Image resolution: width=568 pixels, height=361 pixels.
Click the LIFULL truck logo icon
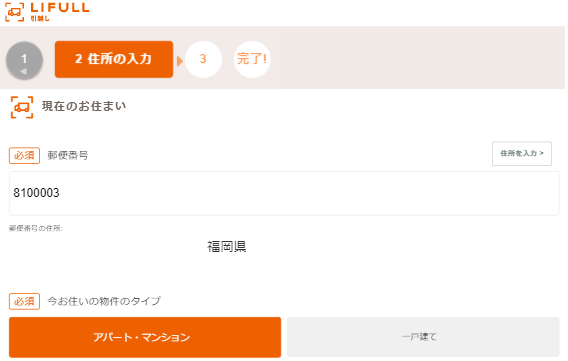pos(14,12)
